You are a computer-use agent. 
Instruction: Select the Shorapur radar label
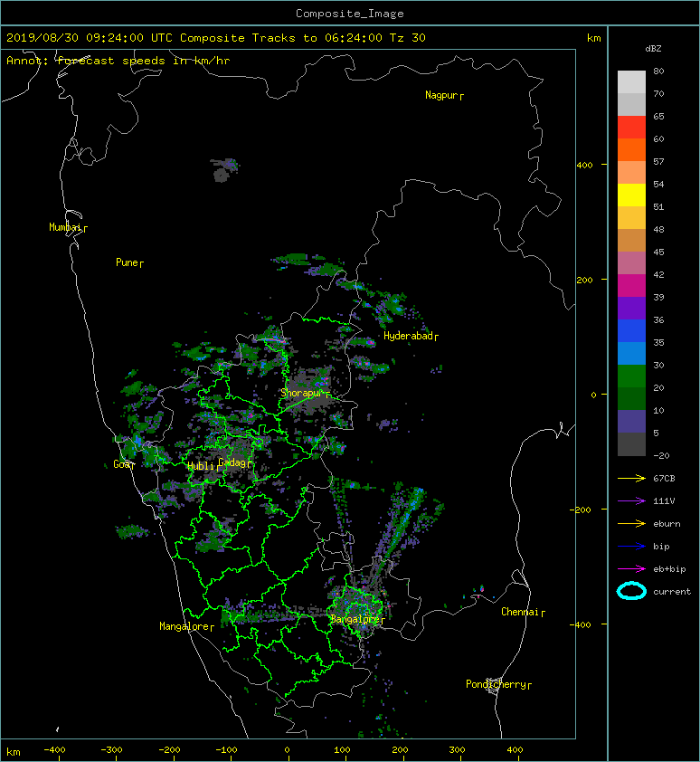click(302, 393)
